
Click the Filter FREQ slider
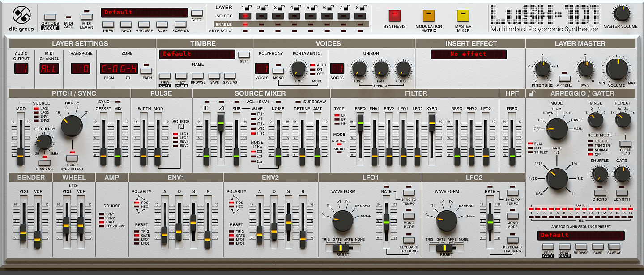pyautogui.click(x=360, y=120)
